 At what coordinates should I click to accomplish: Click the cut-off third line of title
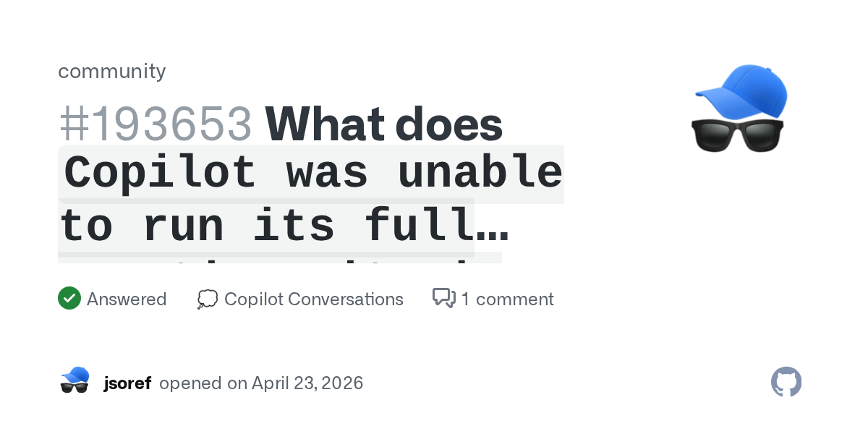[279, 258]
